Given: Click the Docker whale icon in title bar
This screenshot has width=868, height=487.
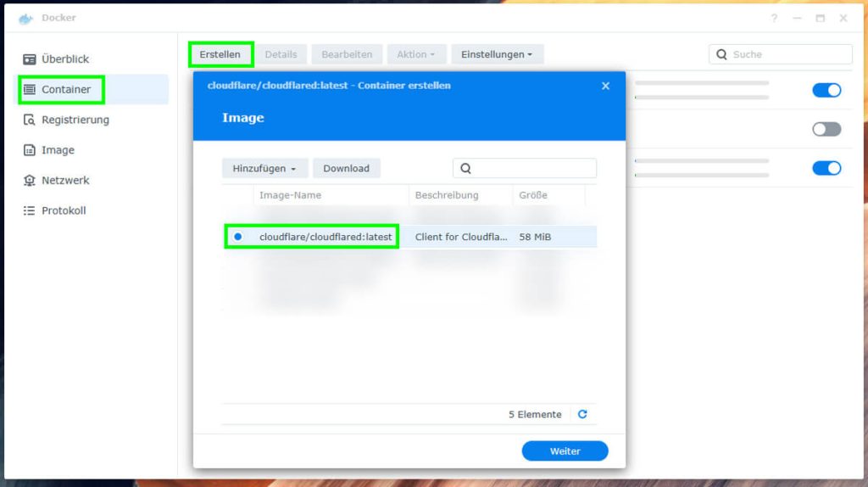Looking at the screenshot, I should 25,19.
